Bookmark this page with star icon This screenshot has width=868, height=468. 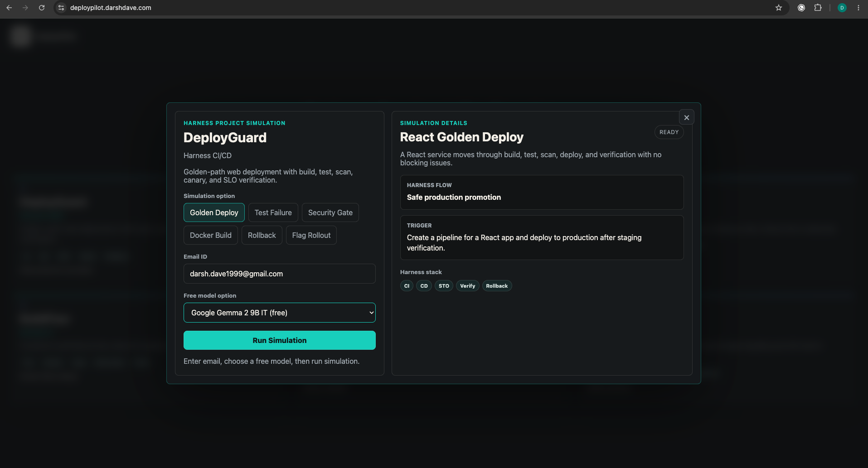[x=779, y=8]
